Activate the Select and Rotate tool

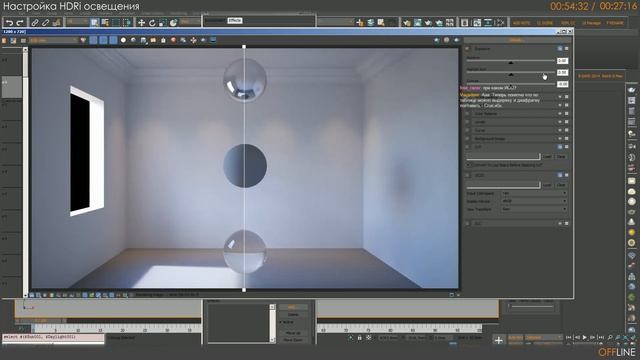pos(152,23)
